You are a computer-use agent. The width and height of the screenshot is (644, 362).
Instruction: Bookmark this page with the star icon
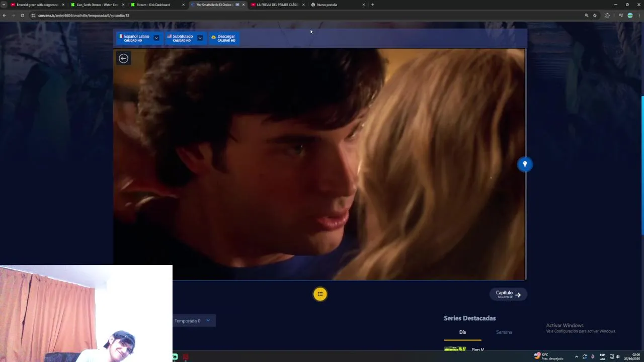click(x=595, y=16)
